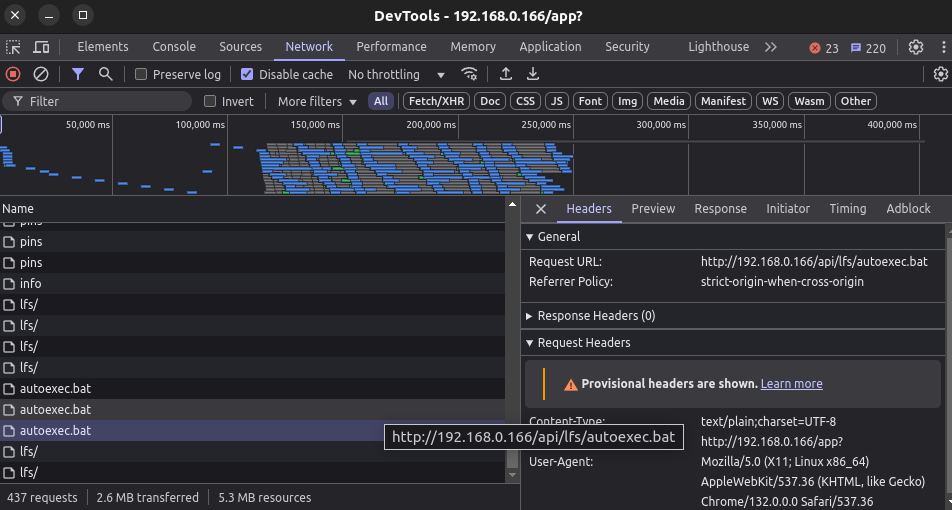The height and width of the screenshot is (510, 952).
Task: Filter by CSS requests
Action: (525, 101)
